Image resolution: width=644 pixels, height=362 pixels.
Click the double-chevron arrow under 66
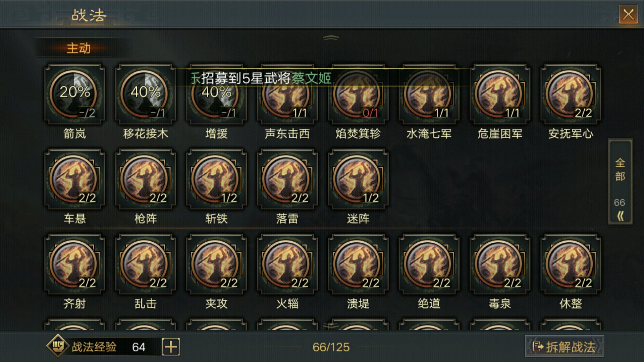pos(620,216)
